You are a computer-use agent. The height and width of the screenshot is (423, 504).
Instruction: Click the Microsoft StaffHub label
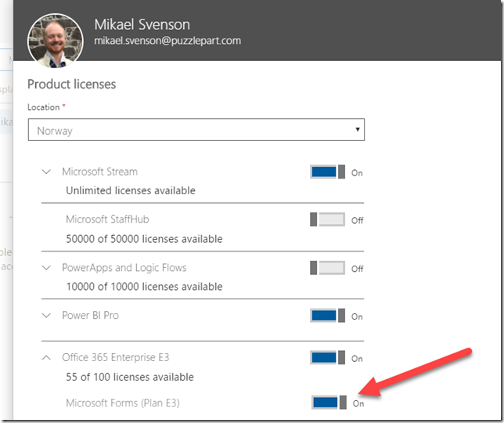(x=107, y=219)
